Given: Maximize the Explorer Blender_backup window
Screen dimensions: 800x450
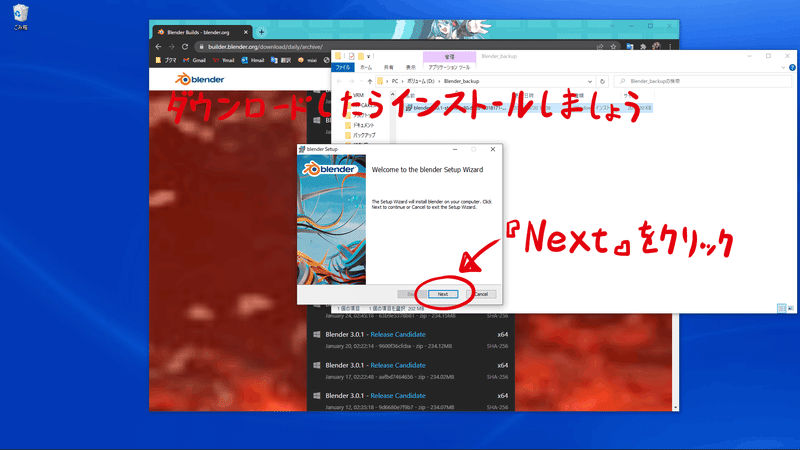Looking at the screenshot, I should point(768,56).
